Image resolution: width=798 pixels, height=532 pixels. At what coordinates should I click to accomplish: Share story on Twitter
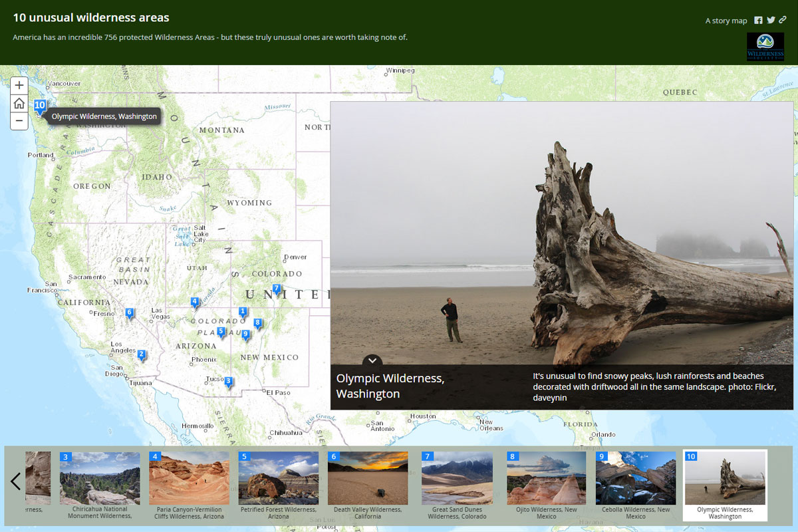771,21
